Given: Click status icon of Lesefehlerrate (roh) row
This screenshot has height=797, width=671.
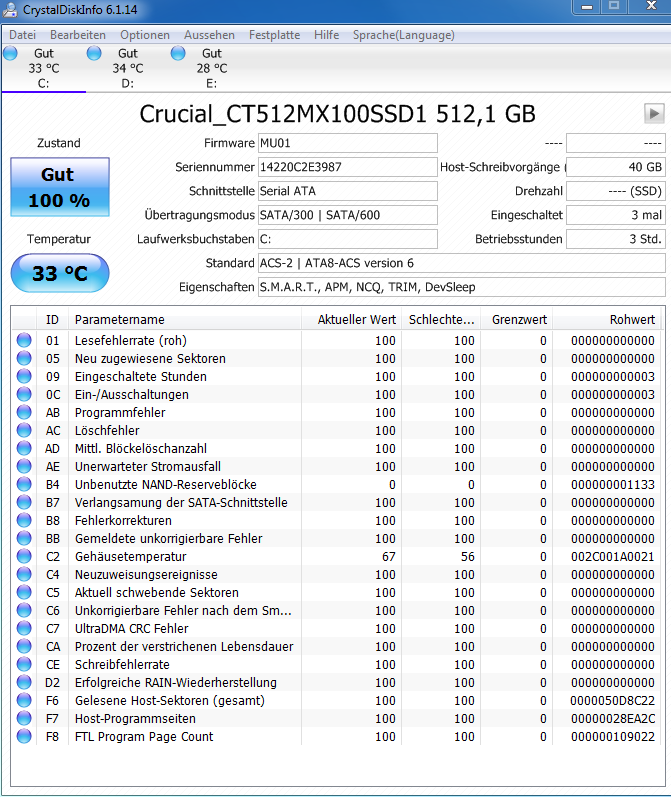Looking at the screenshot, I should coord(24,340).
